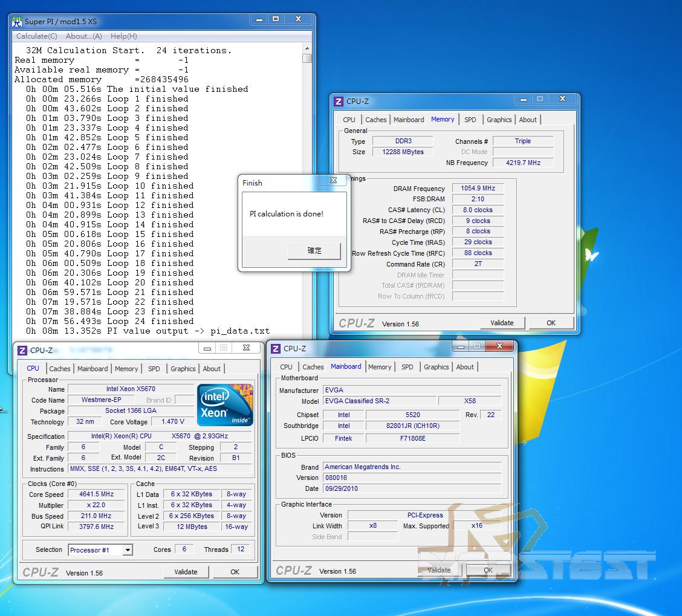Click the 4219.7 MHz NB Frequency value
Image resolution: width=682 pixels, height=616 pixels.
pos(523,163)
